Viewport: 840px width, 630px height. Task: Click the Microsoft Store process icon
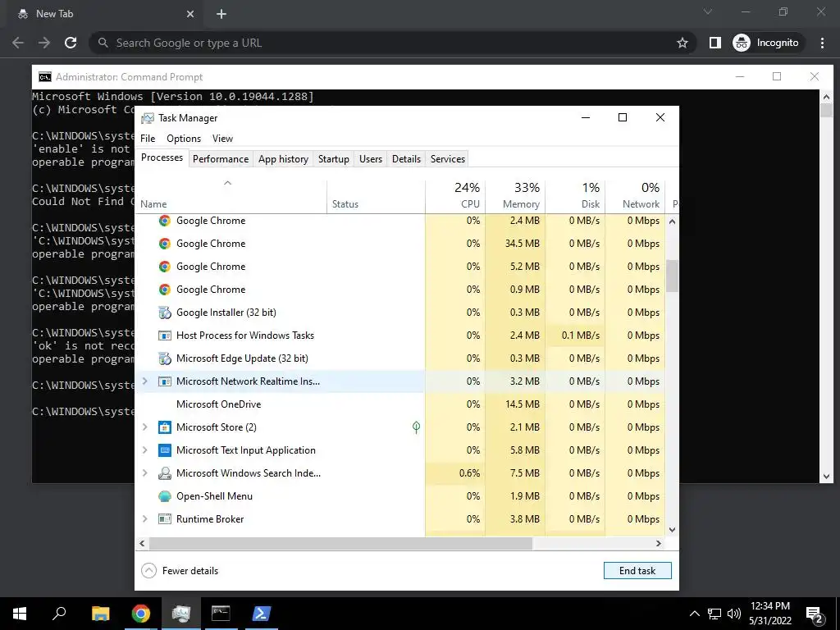coord(164,427)
